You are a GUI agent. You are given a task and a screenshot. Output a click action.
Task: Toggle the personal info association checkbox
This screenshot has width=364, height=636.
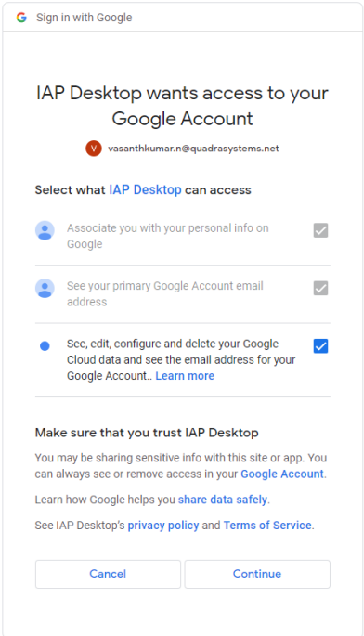click(320, 230)
